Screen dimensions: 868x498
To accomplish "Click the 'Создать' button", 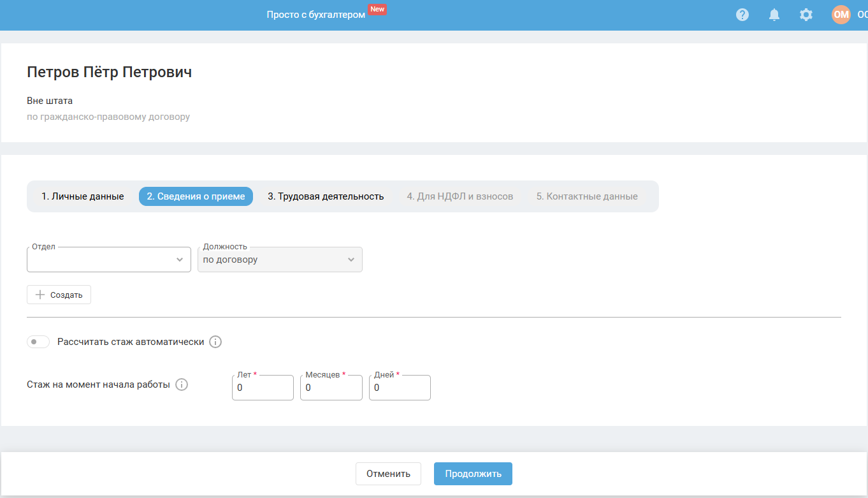I will pos(59,295).
